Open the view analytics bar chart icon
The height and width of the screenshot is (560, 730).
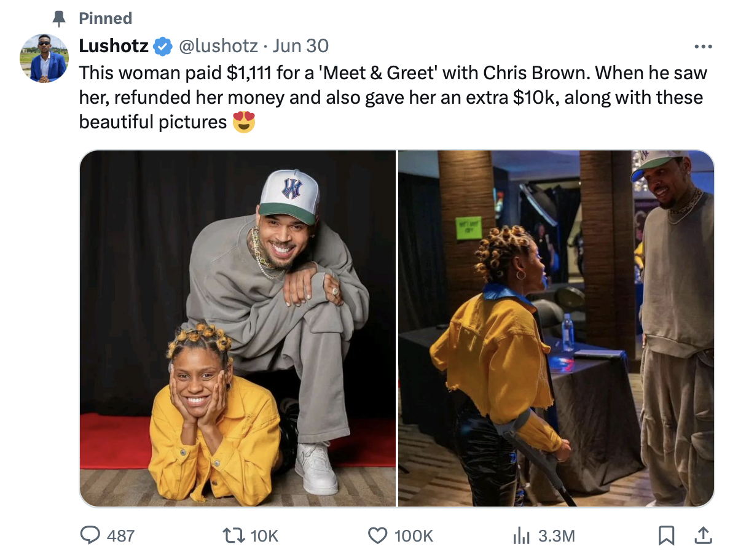[x=522, y=536]
